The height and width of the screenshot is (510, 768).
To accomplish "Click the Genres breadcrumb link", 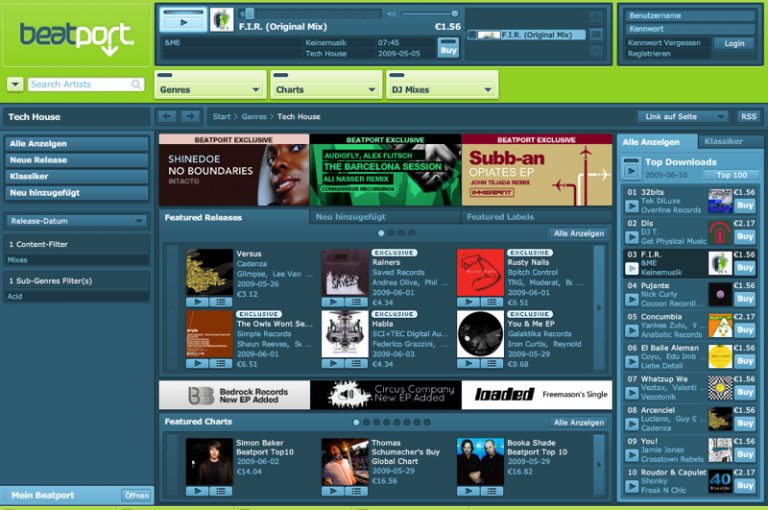I will 254,117.
